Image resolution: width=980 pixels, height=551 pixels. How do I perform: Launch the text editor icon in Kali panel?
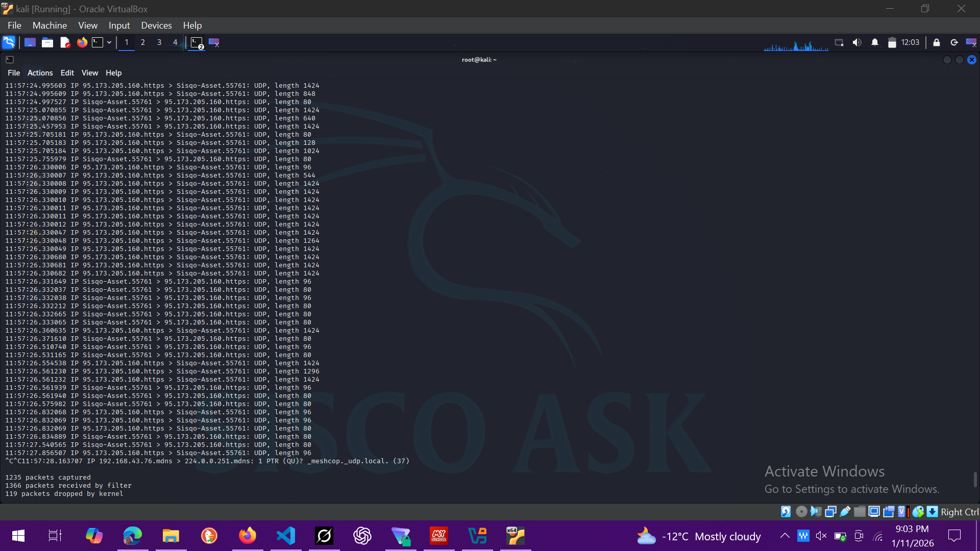[65, 42]
